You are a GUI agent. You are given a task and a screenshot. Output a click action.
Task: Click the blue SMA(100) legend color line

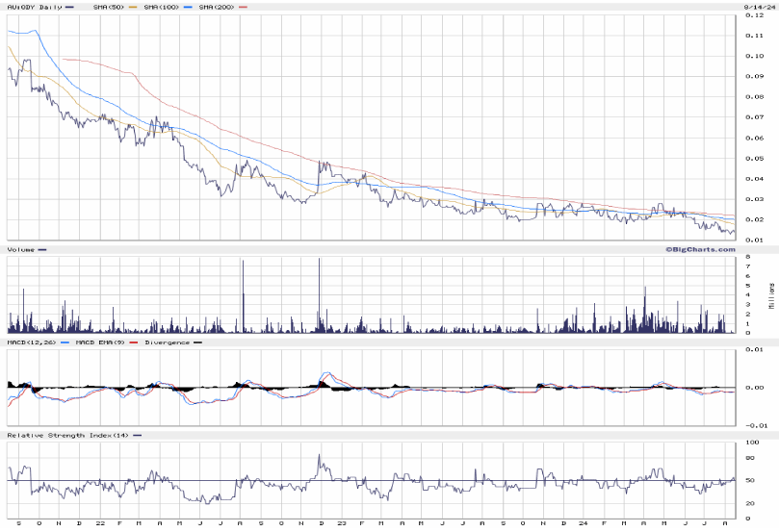pos(188,7)
